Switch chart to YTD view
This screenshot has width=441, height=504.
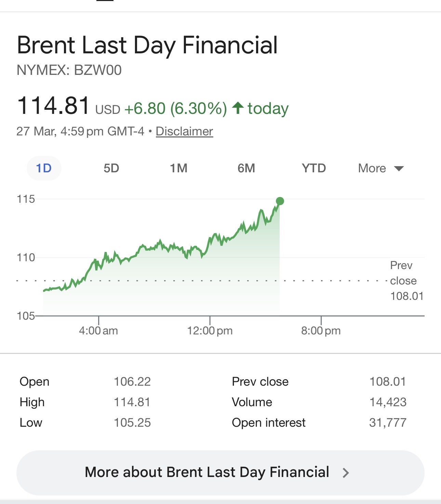tap(313, 168)
